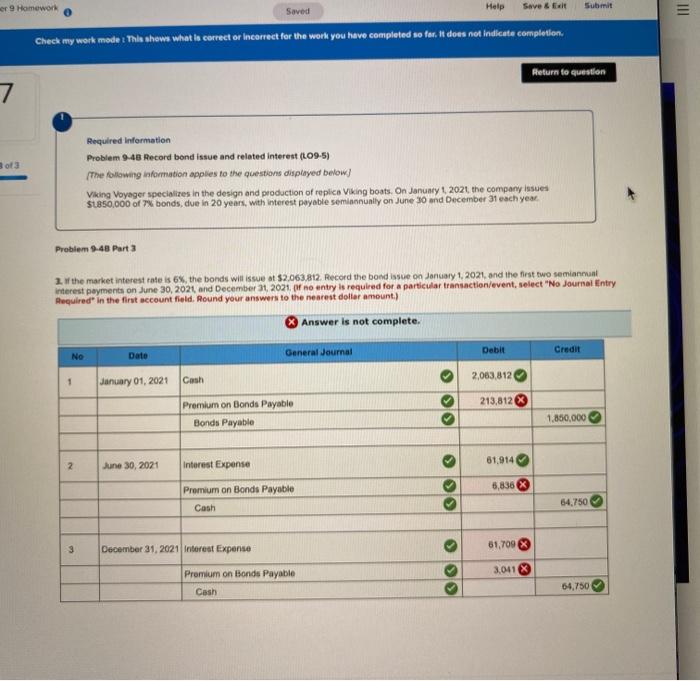The width and height of the screenshot is (700, 681).
Task: Open the Help link
Action: click(495, 6)
